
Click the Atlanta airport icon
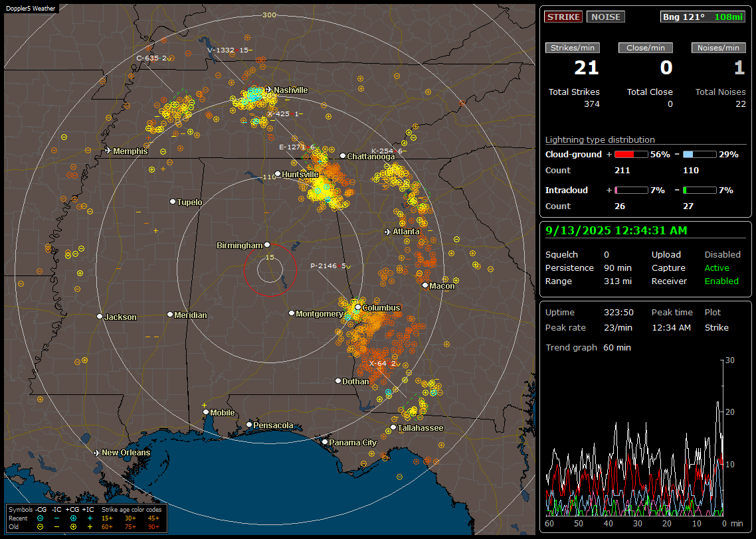click(388, 232)
